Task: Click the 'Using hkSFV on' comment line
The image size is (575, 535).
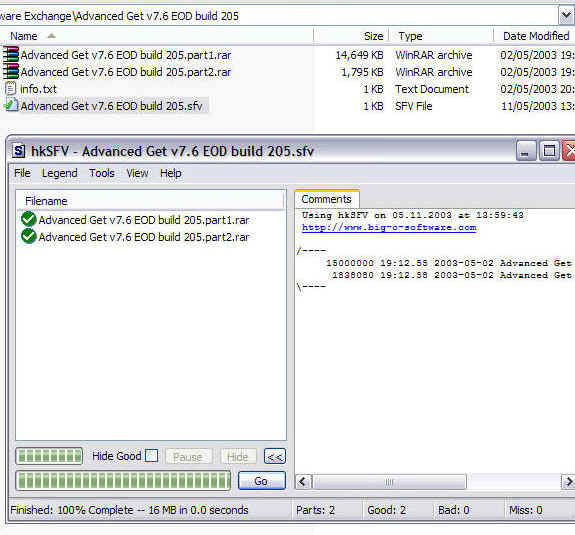Action: [x=413, y=215]
